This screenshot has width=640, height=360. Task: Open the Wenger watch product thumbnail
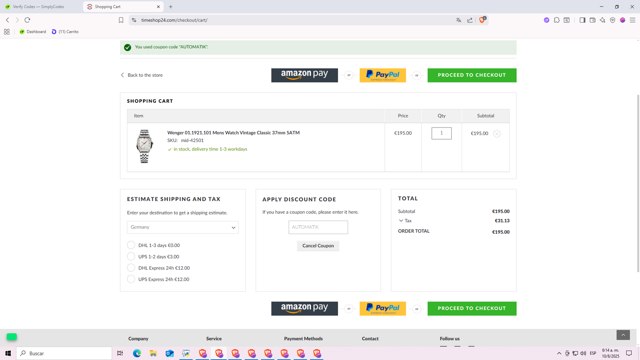click(x=144, y=146)
